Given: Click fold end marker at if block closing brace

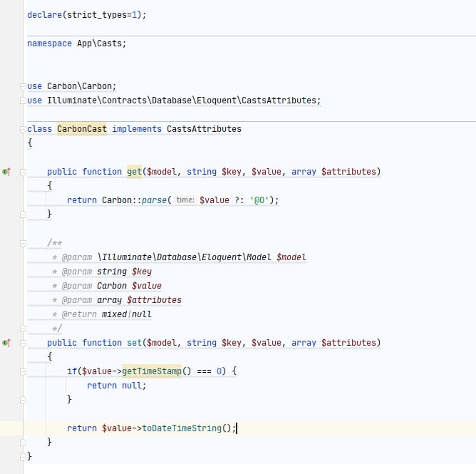Looking at the screenshot, I should click(x=23, y=400).
